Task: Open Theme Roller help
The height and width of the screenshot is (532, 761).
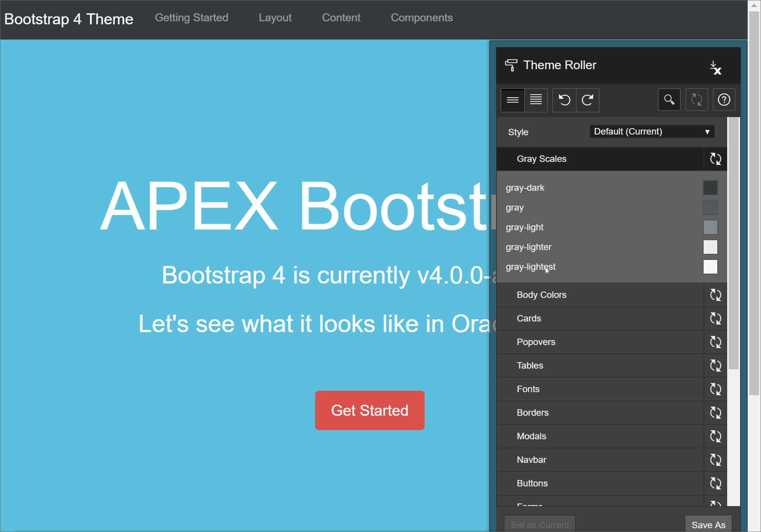Action: 723,100
